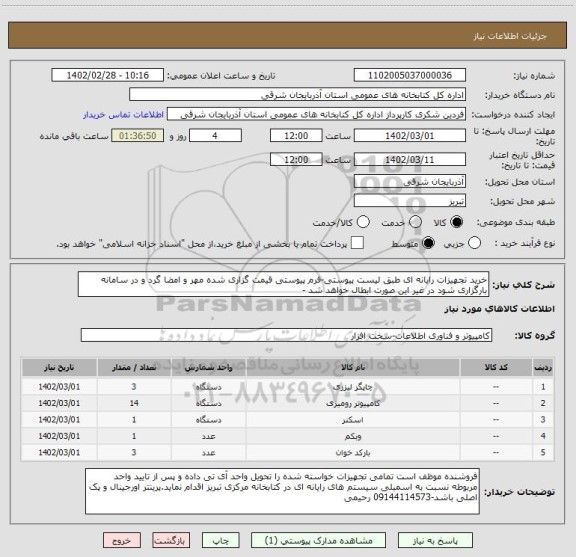576x557 pixels.
Task: Select the کالا radio button
Action: [457, 222]
